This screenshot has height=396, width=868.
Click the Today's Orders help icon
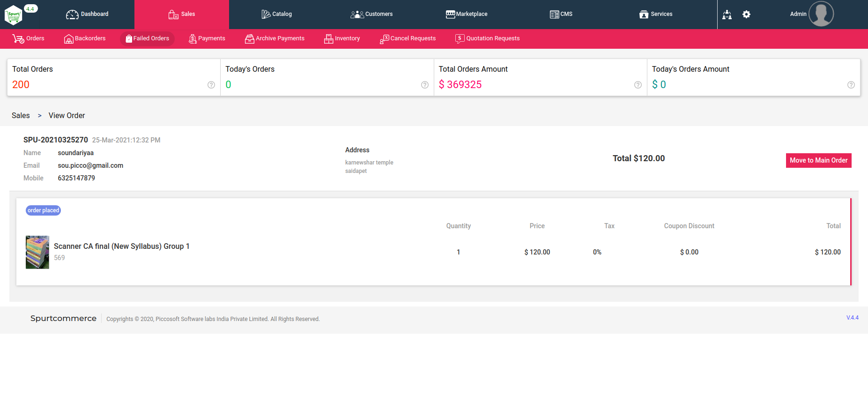[425, 85]
